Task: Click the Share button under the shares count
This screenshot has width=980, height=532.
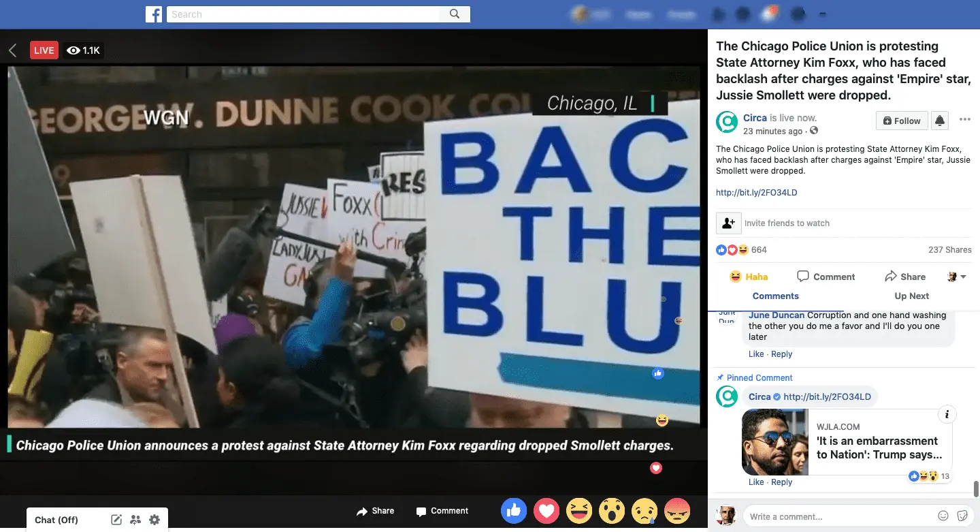Action: (x=905, y=277)
